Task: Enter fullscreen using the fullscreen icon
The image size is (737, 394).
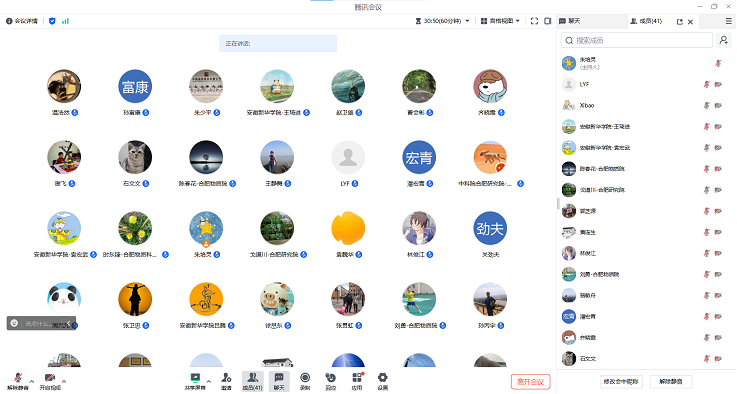Action: point(534,21)
